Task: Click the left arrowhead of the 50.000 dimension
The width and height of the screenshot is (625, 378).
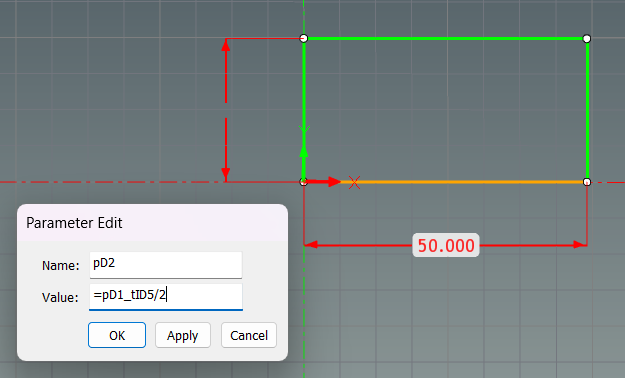Action: tap(311, 244)
